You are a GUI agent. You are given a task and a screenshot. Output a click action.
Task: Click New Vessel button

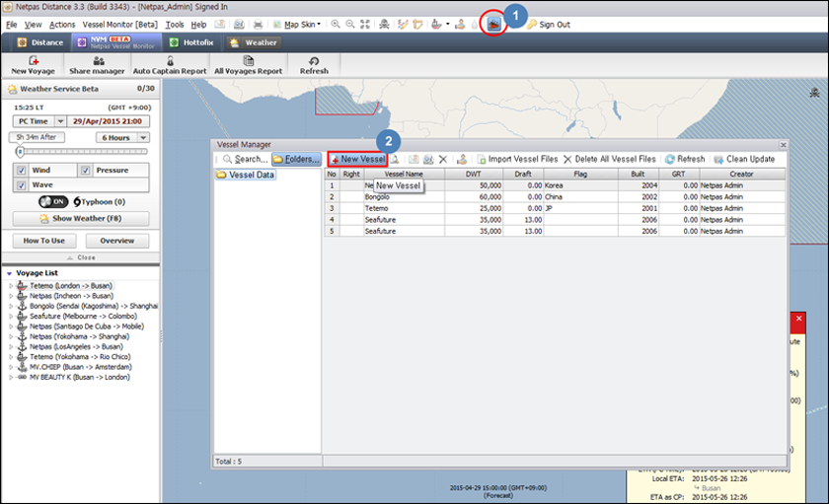(x=357, y=159)
